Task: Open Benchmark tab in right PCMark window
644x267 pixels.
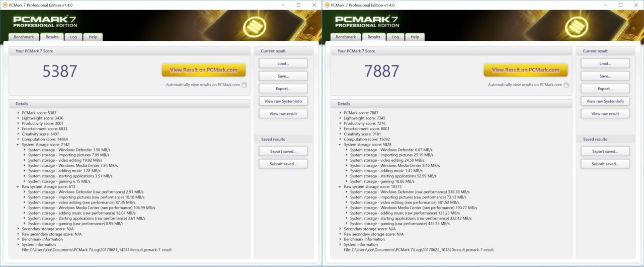Action: (346, 37)
